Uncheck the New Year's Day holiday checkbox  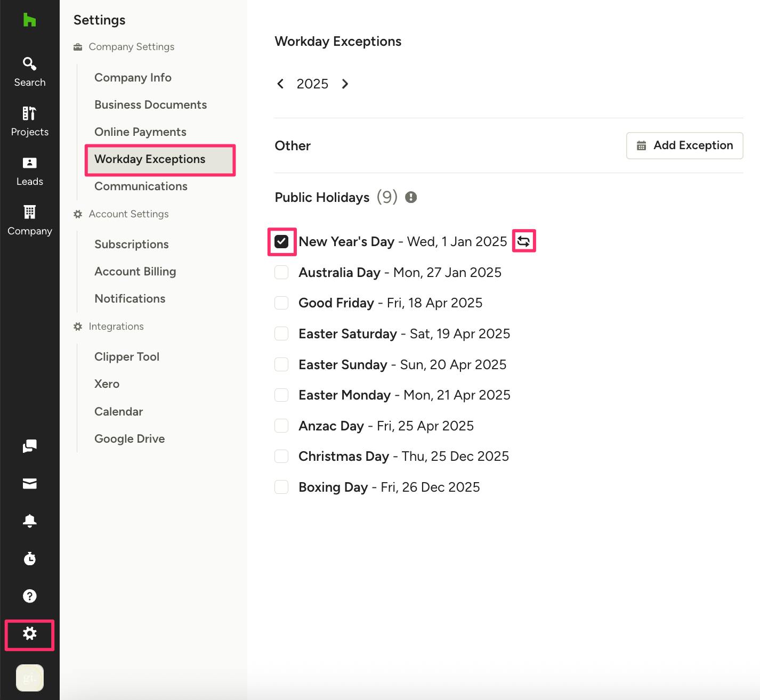click(281, 242)
